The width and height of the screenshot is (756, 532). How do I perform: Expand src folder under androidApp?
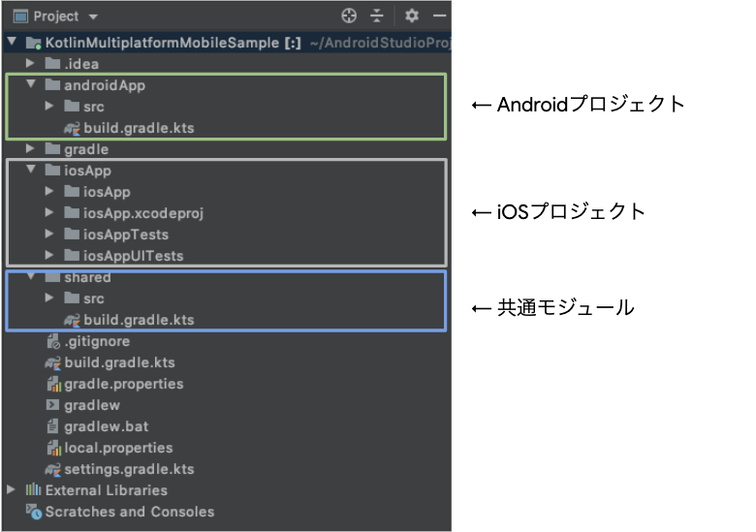click(49, 106)
